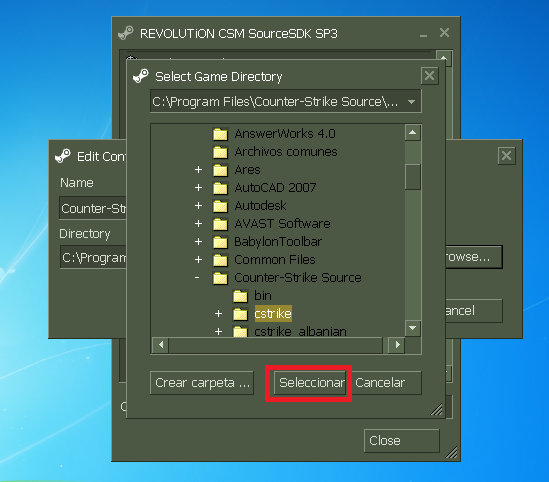Click the AVAST Software folder icon

(x=220, y=224)
